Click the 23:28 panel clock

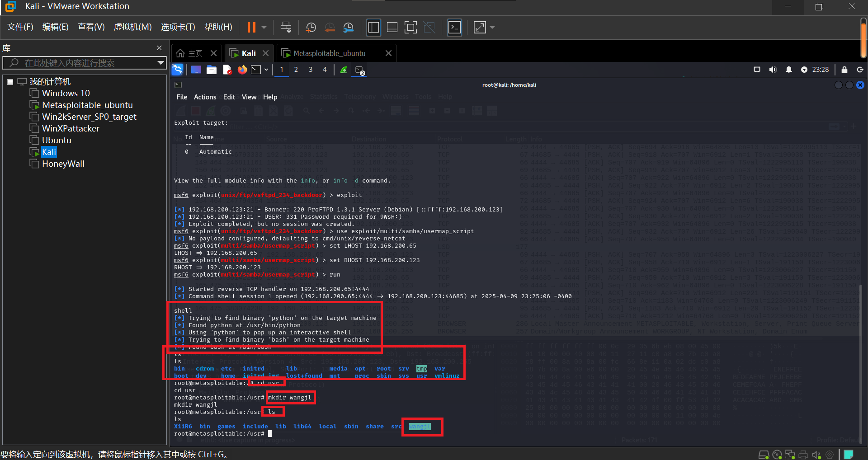pyautogui.click(x=821, y=70)
